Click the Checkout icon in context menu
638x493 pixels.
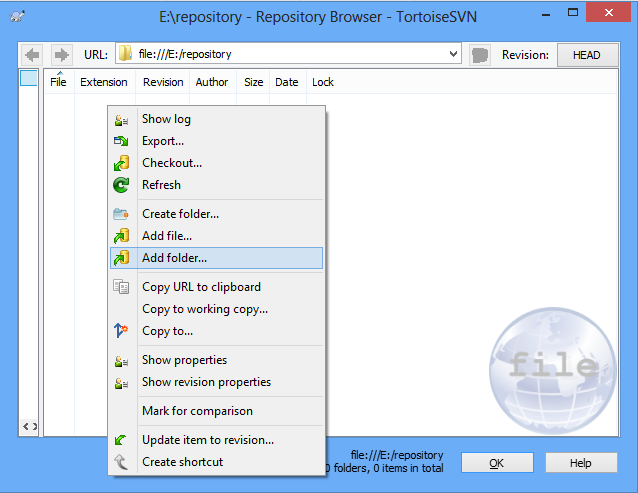(x=121, y=163)
